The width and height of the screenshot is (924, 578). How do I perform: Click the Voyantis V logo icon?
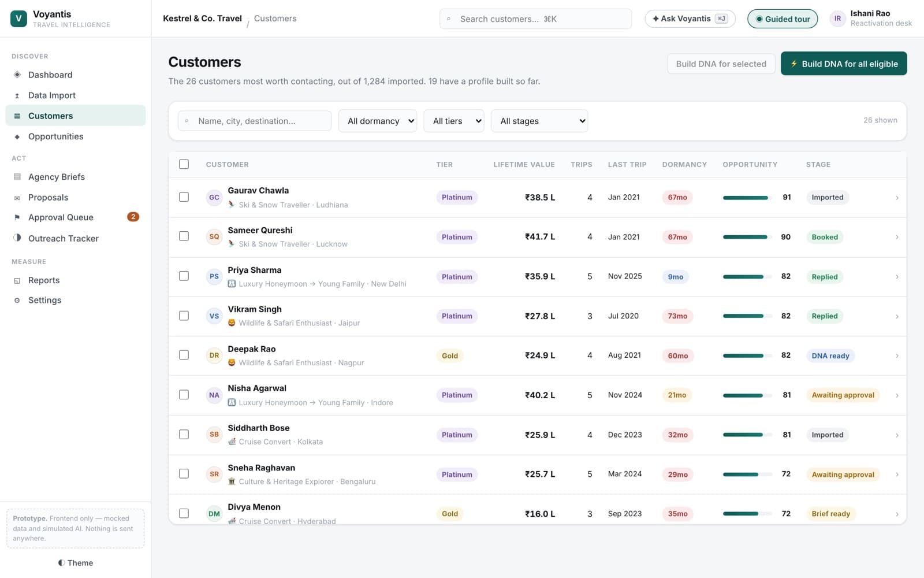coord(18,18)
